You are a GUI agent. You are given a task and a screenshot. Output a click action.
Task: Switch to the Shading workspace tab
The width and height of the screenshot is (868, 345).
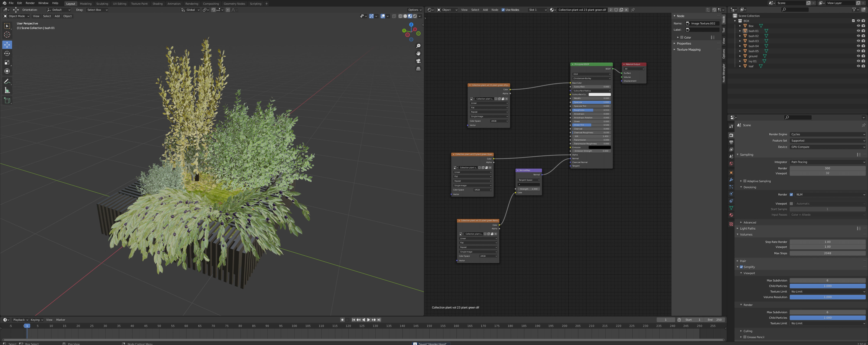coord(157,4)
